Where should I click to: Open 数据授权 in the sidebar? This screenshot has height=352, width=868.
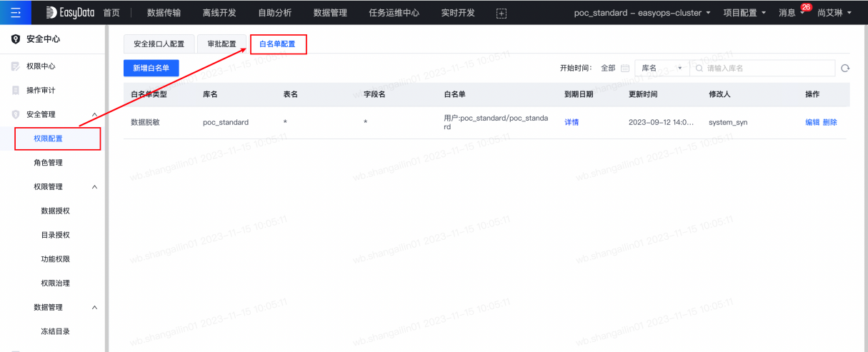(55, 211)
